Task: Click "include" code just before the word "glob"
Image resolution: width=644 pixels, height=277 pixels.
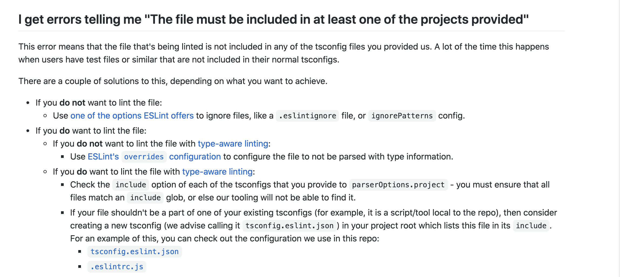Action: pyautogui.click(x=145, y=198)
